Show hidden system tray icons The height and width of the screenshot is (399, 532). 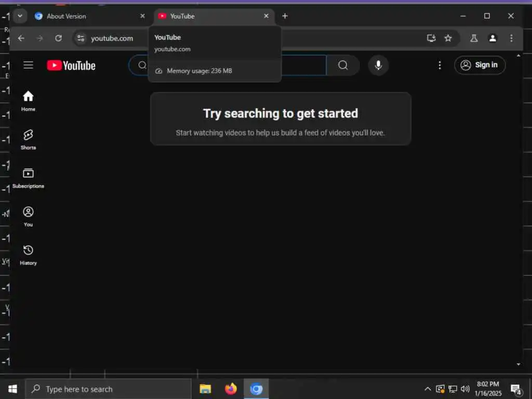click(x=428, y=389)
